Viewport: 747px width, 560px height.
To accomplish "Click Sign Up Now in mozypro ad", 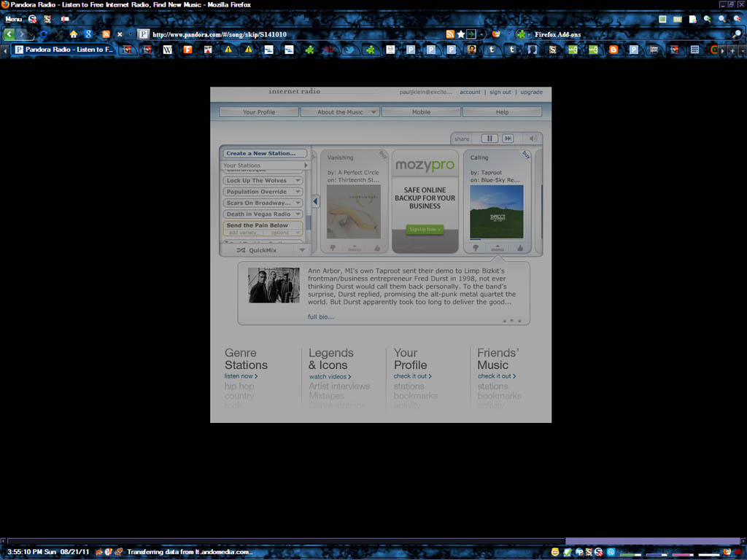I will (425, 229).
